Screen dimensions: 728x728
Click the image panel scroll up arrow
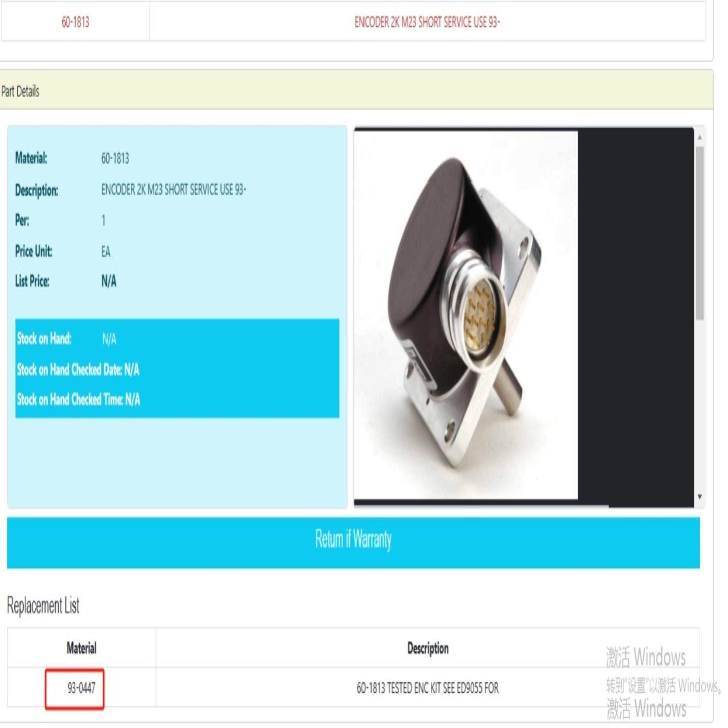pos(700,137)
